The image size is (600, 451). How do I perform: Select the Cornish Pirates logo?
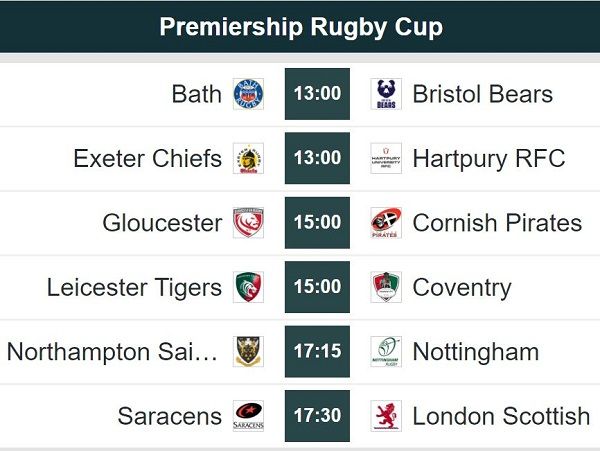(x=386, y=223)
